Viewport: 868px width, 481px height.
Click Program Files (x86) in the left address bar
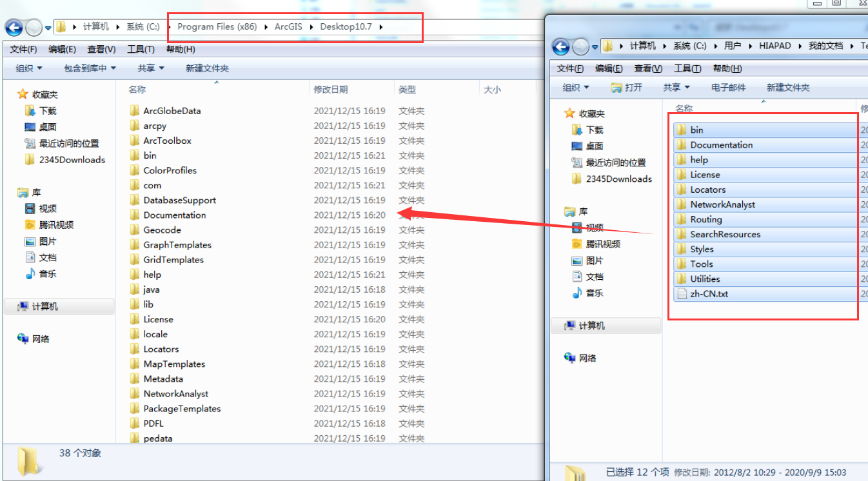tap(217, 26)
